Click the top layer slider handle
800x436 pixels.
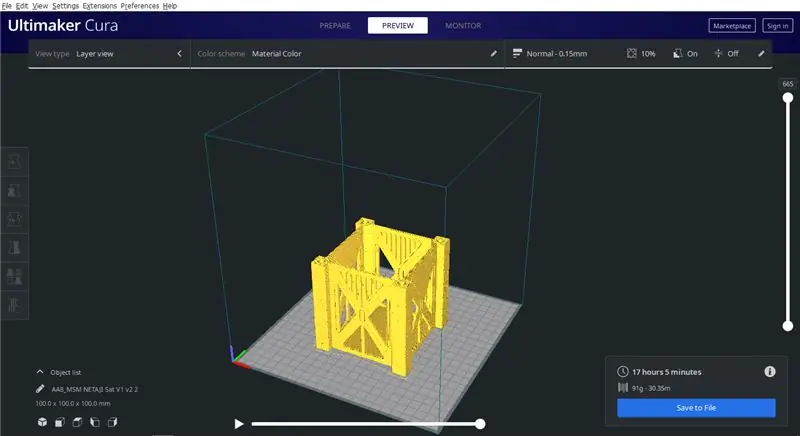788,97
